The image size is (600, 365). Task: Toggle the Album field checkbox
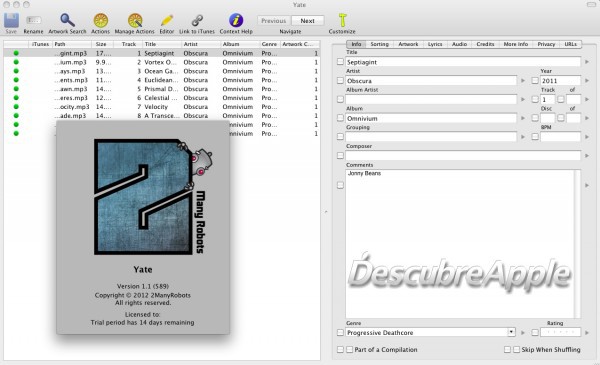coord(340,118)
